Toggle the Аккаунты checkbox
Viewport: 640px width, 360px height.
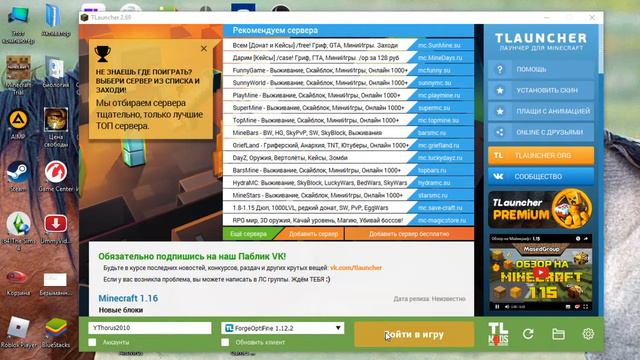(93, 342)
